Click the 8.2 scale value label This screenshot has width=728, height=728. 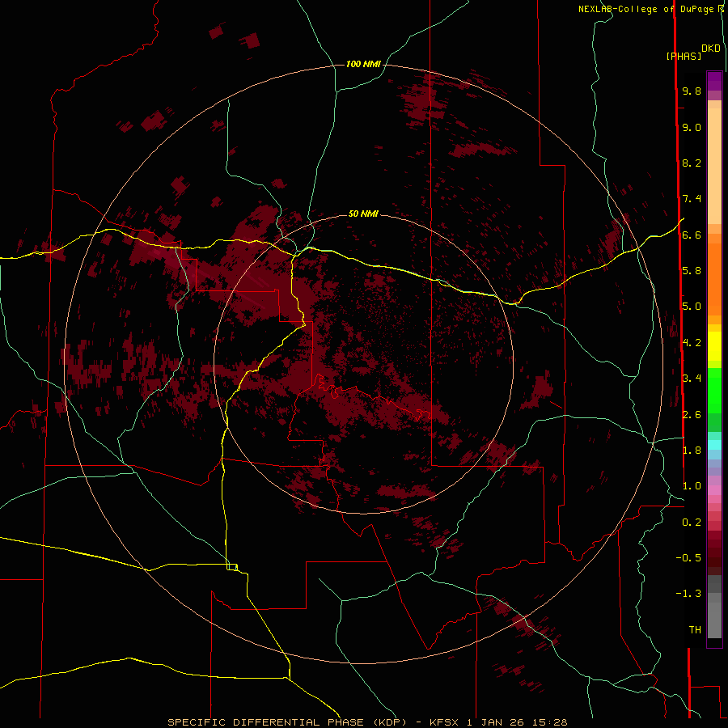[x=692, y=163]
